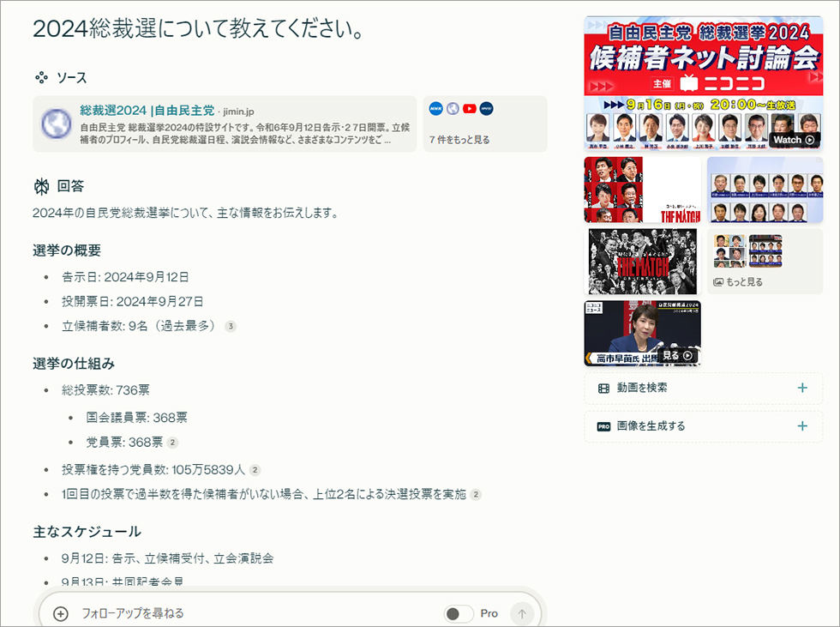Screen dimensions: 840x627
Task: Click the text 9月12日: 告示、立候補受付、立会演説会
Action: point(168,558)
